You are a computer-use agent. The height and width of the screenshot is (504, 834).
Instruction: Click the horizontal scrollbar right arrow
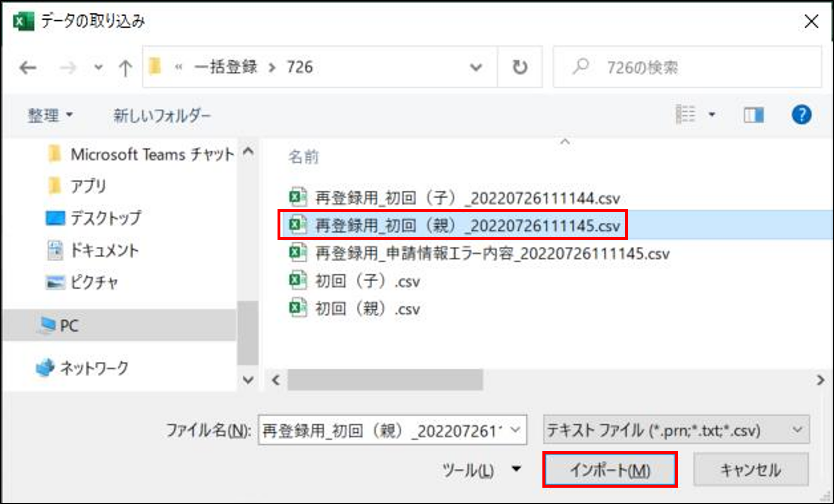(x=820, y=380)
